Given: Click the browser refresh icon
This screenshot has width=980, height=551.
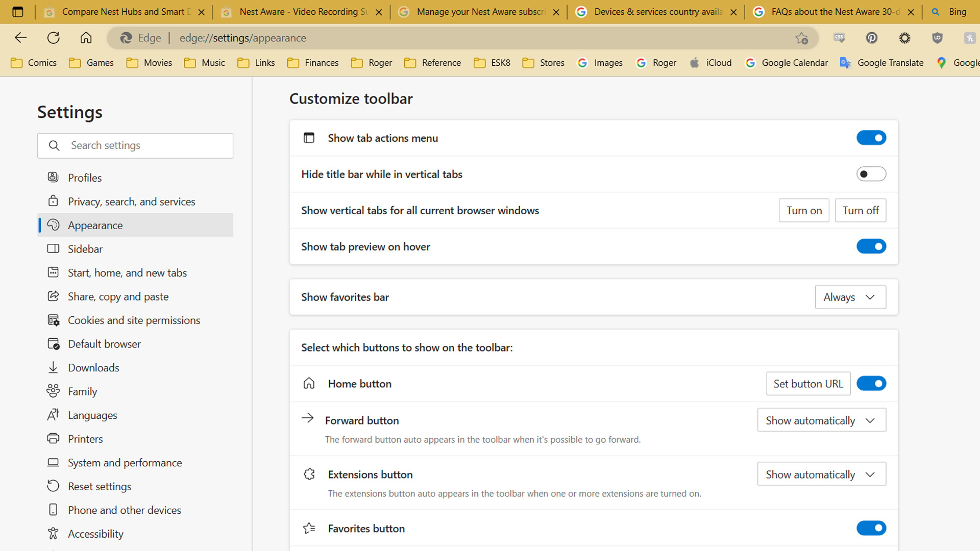Looking at the screenshot, I should [x=53, y=38].
